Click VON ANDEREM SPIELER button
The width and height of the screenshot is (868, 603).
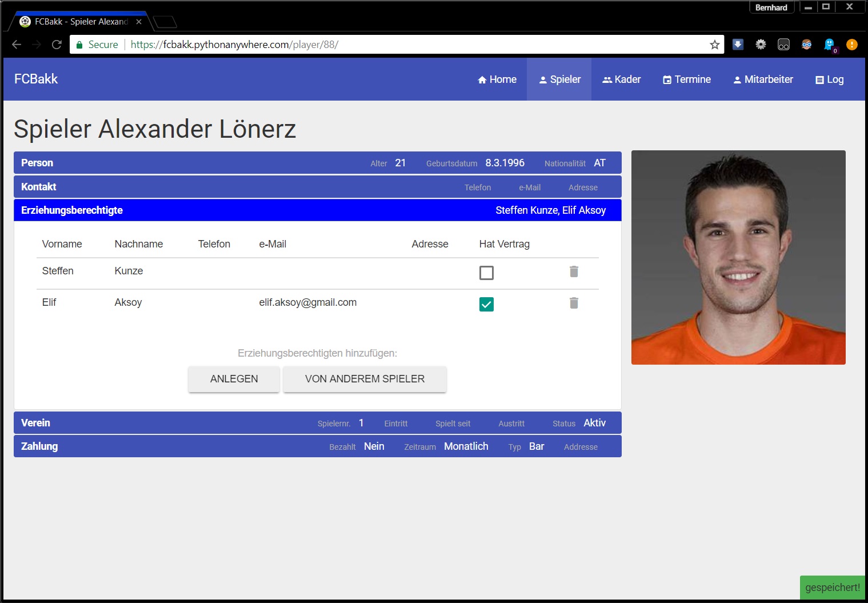pos(365,379)
